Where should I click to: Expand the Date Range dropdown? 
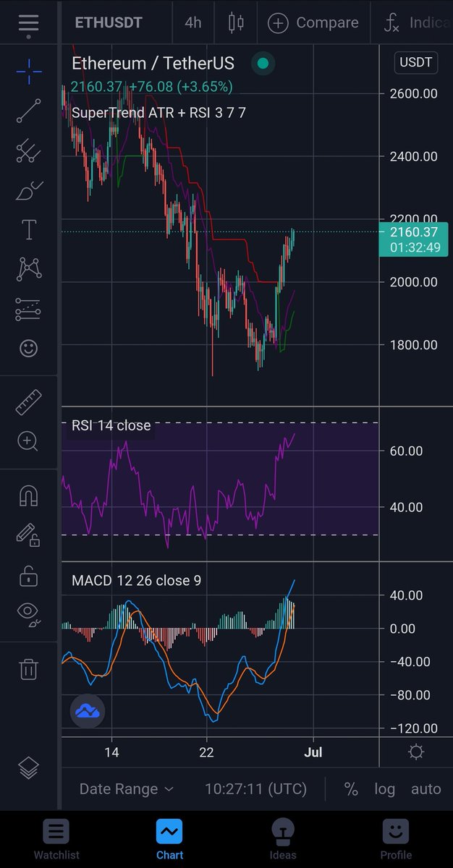click(127, 788)
